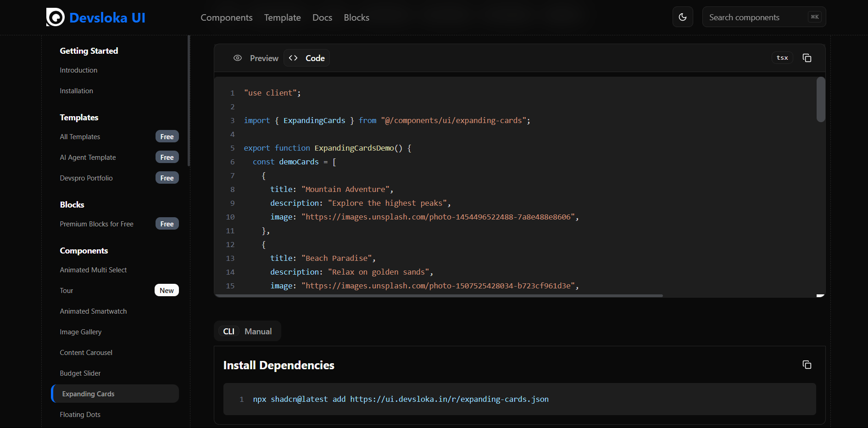Click the Free badge beside Devspro Portfolio
Image resolution: width=868 pixels, height=428 pixels.
[167, 178]
